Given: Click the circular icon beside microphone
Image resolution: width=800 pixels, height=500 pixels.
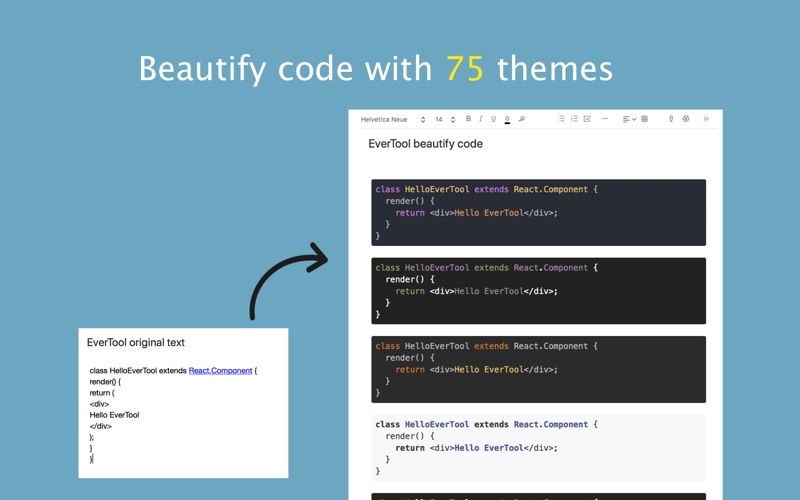Looking at the screenshot, I should coord(686,119).
